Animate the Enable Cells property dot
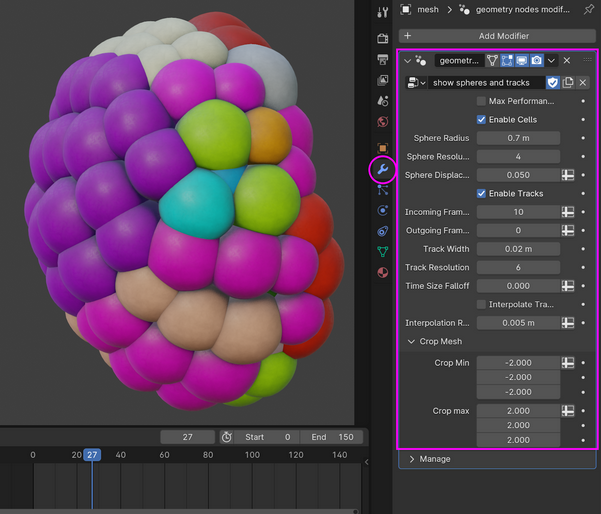 point(583,120)
